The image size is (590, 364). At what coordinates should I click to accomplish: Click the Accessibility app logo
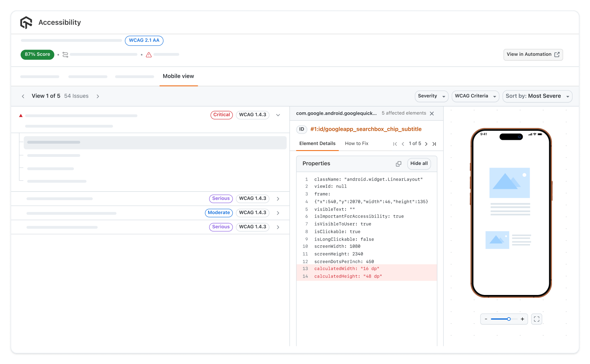click(26, 22)
